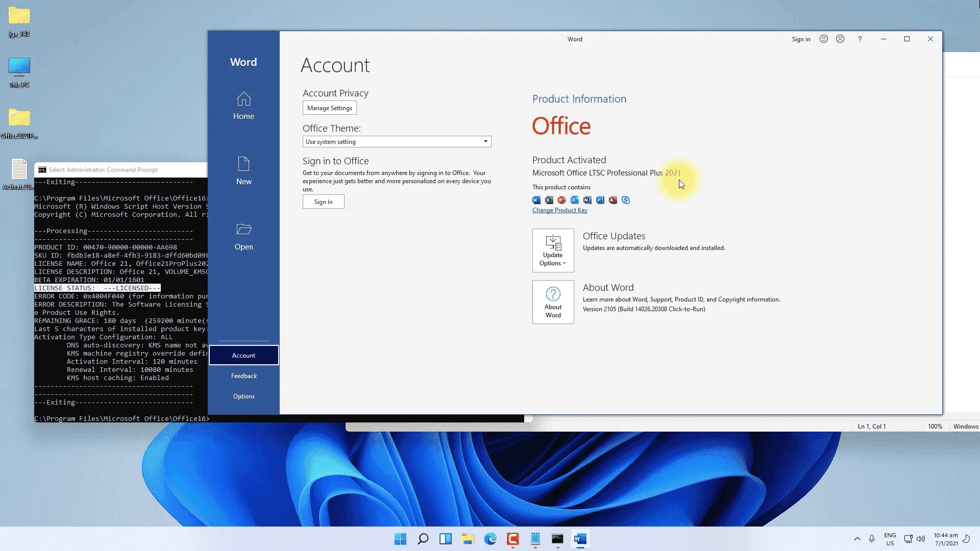Open the Windows Start menu
Screen dimensions: 980x551
tap(400, 539)
